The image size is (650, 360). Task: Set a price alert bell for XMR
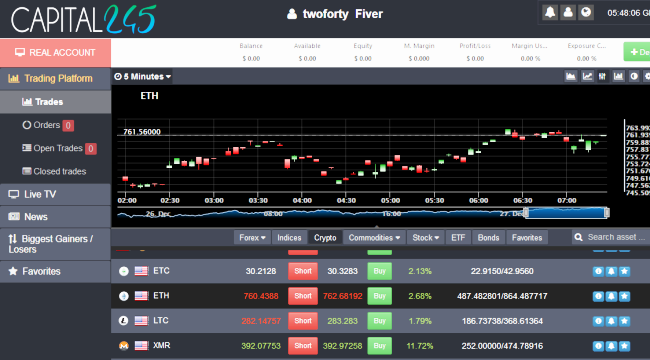[611, 346]
